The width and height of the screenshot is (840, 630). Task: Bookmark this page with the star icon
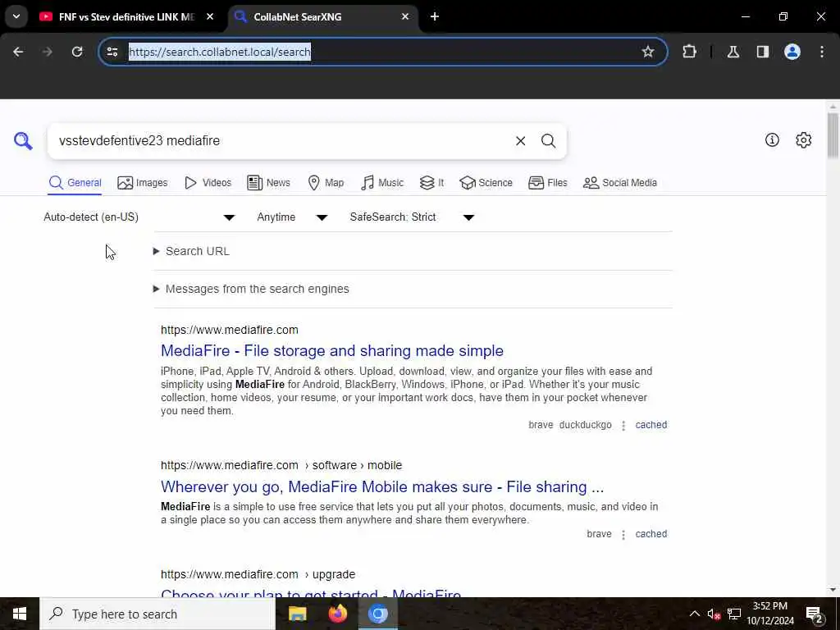[648, 52]
